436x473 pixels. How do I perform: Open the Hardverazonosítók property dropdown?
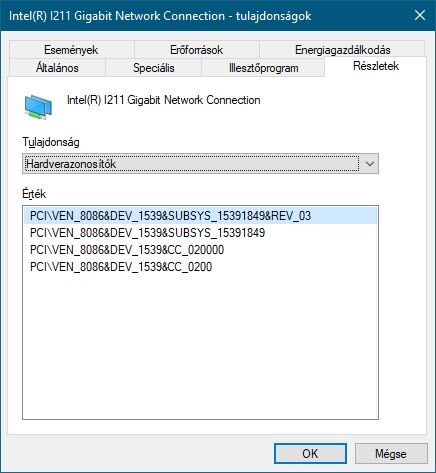[x=200, y=164]
